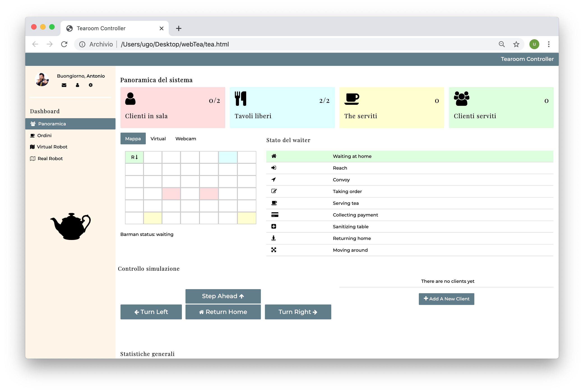Click '+ Add A New Client' button
Screen dimensions: 584x392
[x=447, y=299]
